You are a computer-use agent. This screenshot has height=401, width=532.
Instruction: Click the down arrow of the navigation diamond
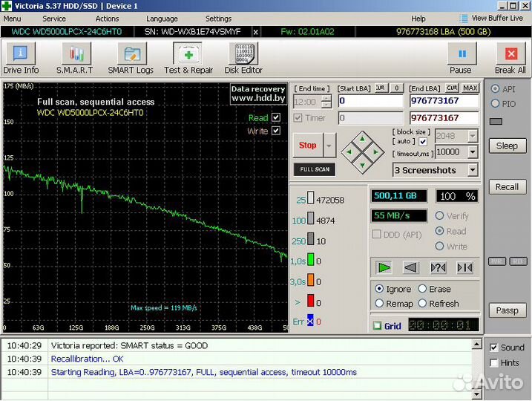[x=362, y=166]
